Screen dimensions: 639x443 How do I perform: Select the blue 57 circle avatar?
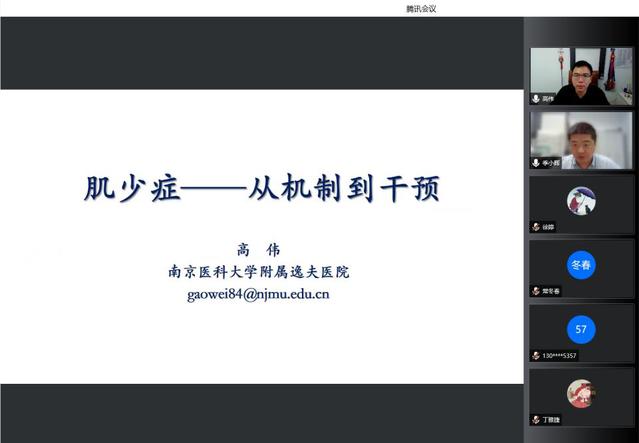click(x=581, y=329)
